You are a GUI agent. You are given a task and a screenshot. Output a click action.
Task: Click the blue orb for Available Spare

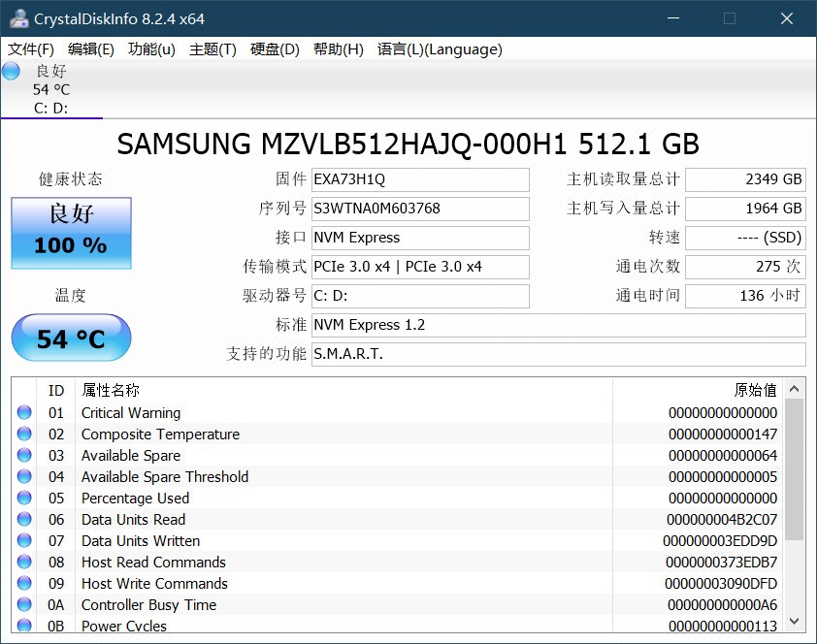(x=24, y=456)
